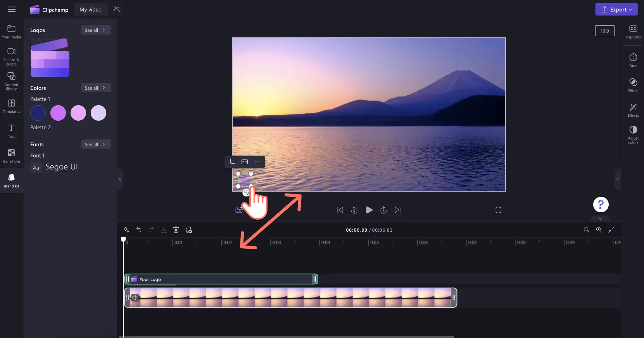Redo the last action

151,230
